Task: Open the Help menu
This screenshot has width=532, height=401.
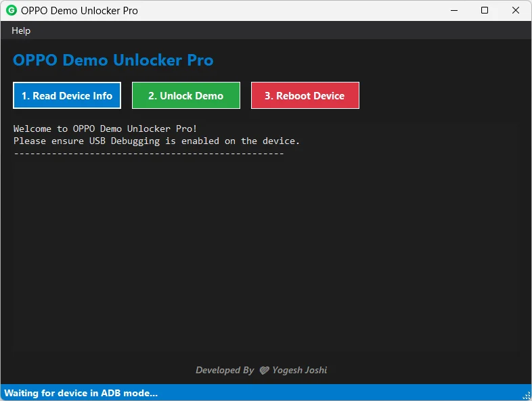Action: click(21, 30)
